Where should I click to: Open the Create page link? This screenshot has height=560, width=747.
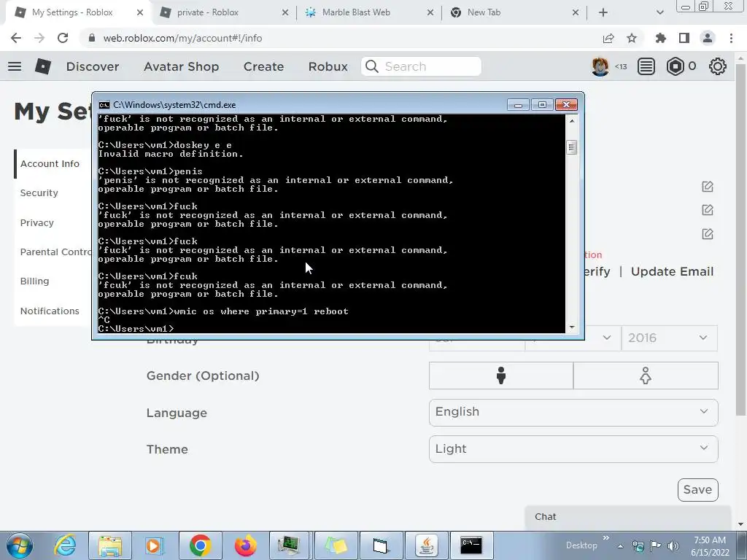tap(263, 66)
